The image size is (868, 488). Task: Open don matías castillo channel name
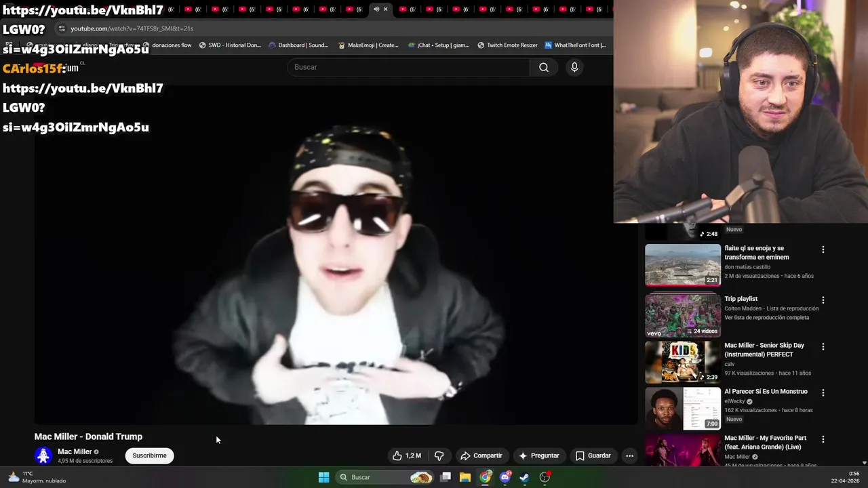tap(747, 267)
